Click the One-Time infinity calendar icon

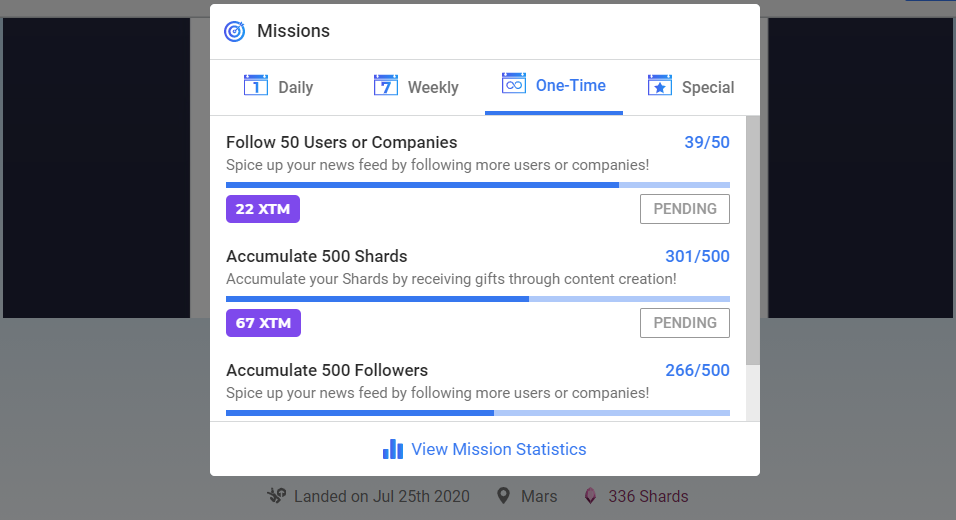point(514,84)
